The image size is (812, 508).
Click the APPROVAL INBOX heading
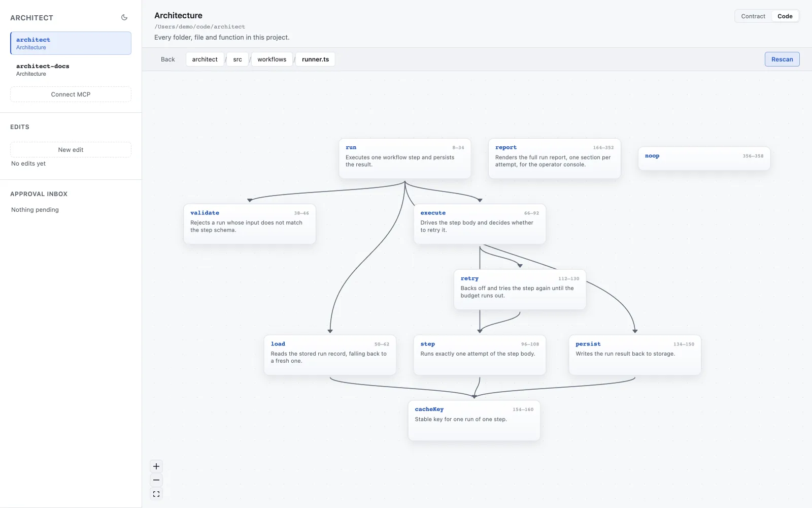tap(39, 194)
